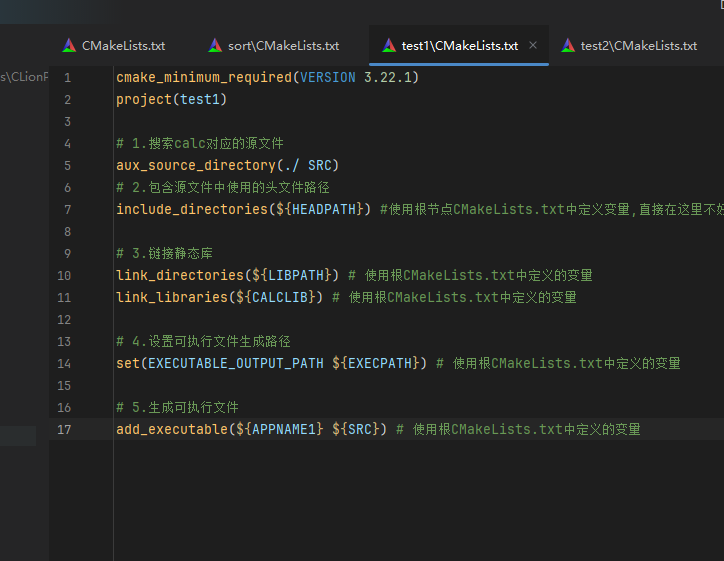Viewport: 724px width, 561px height.
Task: Click the CMake icon on test2\CMakeLists.txt tab
Action: [x=568, y=46]
